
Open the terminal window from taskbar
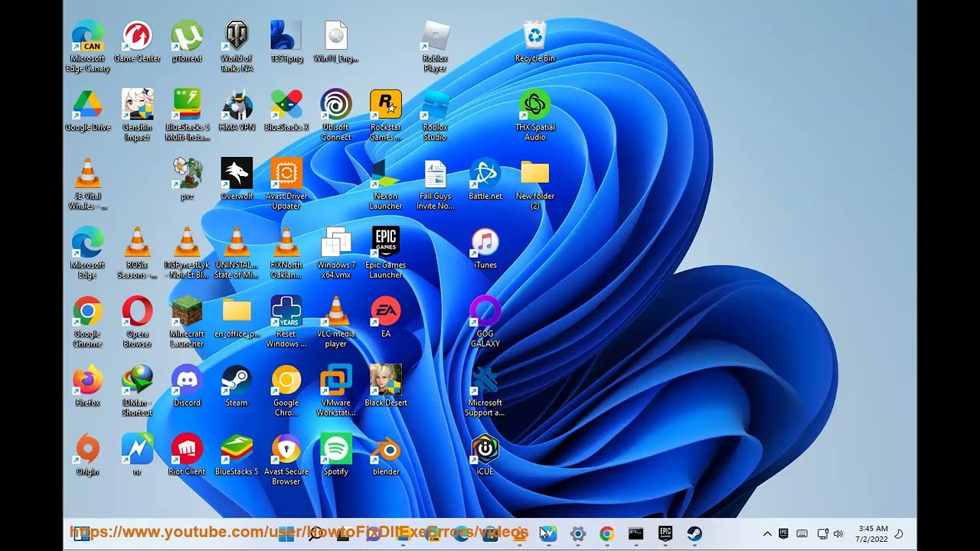(635, 533)
